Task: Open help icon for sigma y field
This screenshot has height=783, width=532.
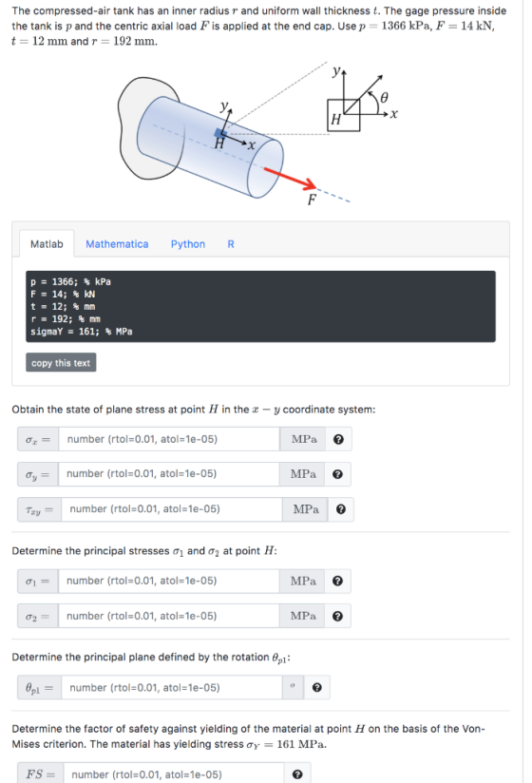Action: click(x=337, y=474)
